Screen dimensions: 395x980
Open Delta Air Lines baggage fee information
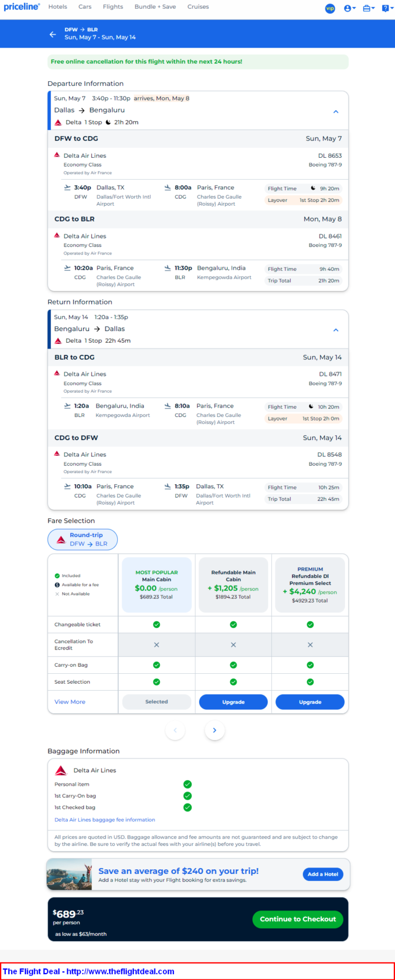(105, 820)
